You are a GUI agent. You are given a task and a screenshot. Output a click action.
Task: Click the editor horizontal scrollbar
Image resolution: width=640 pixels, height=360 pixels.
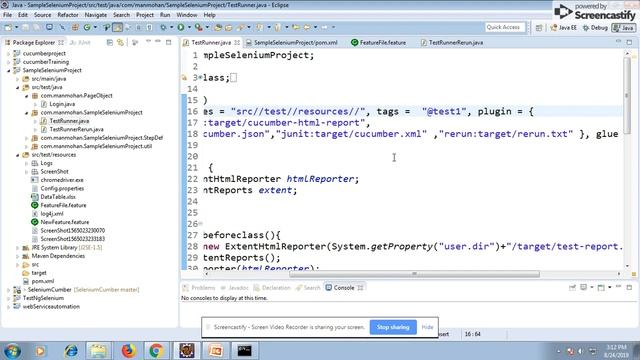tap(414, 274)
